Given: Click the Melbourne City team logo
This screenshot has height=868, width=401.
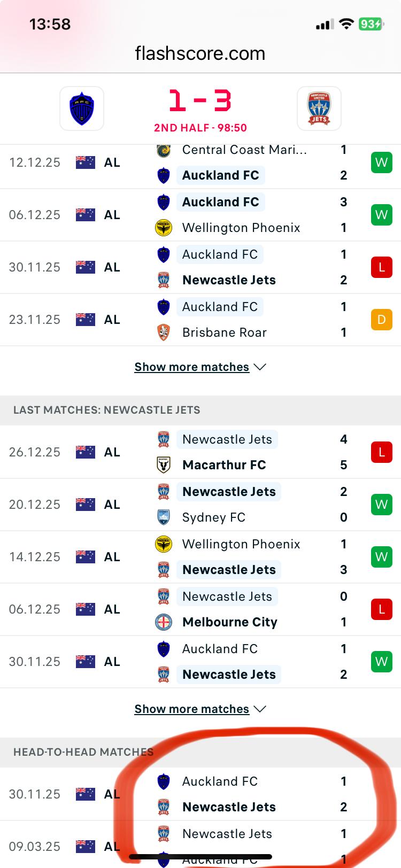Looking at the screenshot, I should point(164,622).
